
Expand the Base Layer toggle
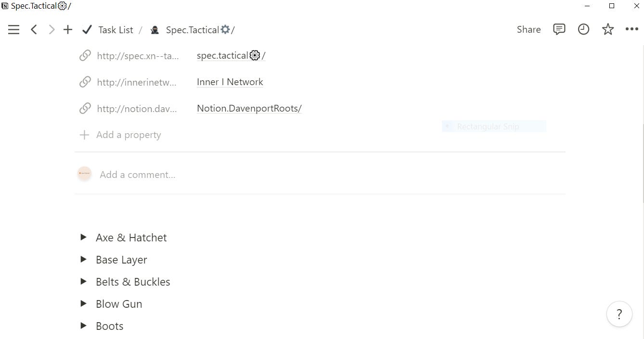pyautogui.click(x=83, y=259)
